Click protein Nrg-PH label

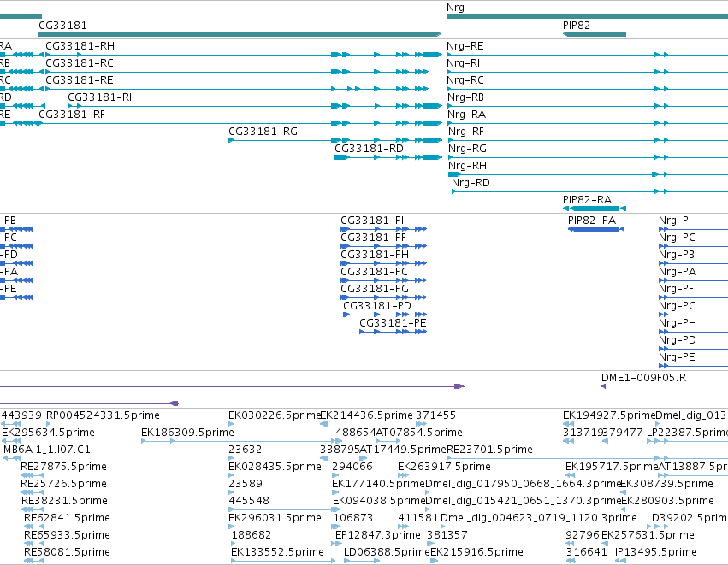click(x=678, y=323)
